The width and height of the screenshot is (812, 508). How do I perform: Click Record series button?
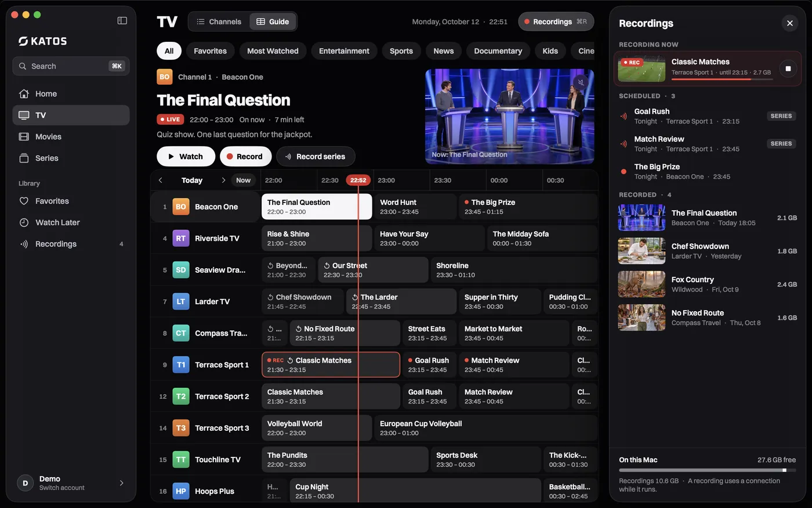pyautogui.click(x=316, y=157)
